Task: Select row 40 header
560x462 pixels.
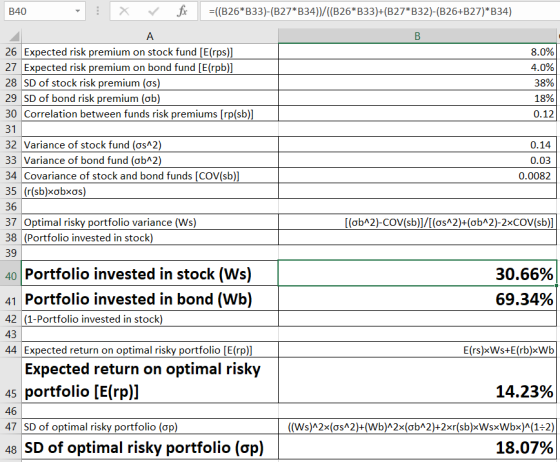Action: (11, 273)
